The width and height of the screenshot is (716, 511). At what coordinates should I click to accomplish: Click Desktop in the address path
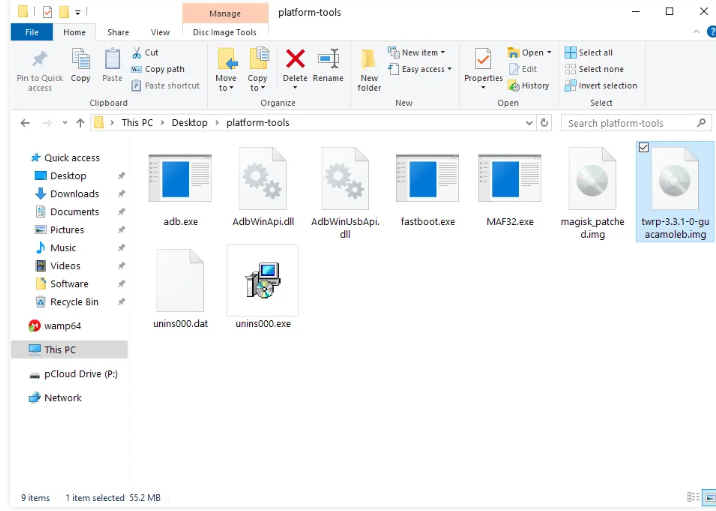pos(190,123)
